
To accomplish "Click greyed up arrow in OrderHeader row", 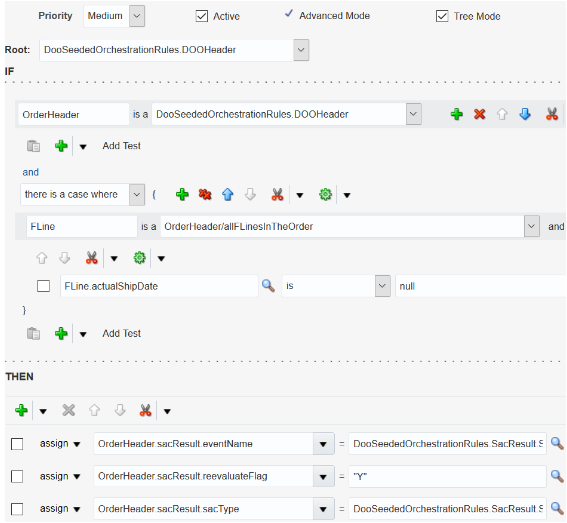I will point(502,114).
